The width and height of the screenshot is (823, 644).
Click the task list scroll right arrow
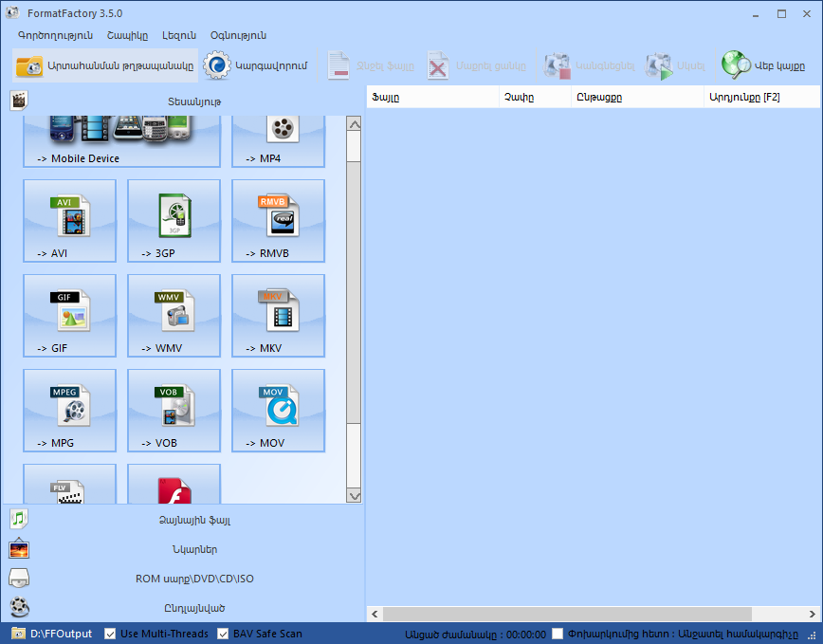(x=812, y=614)
